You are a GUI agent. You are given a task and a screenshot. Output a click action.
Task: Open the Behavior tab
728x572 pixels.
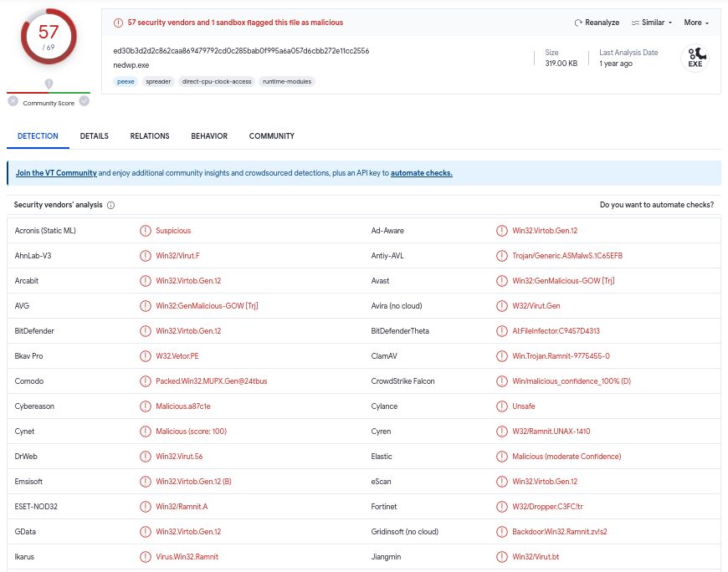click(209, 136)
